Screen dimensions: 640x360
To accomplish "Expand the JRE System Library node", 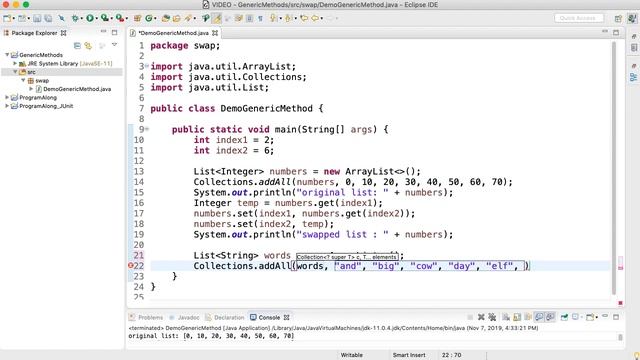I will 15,63.
